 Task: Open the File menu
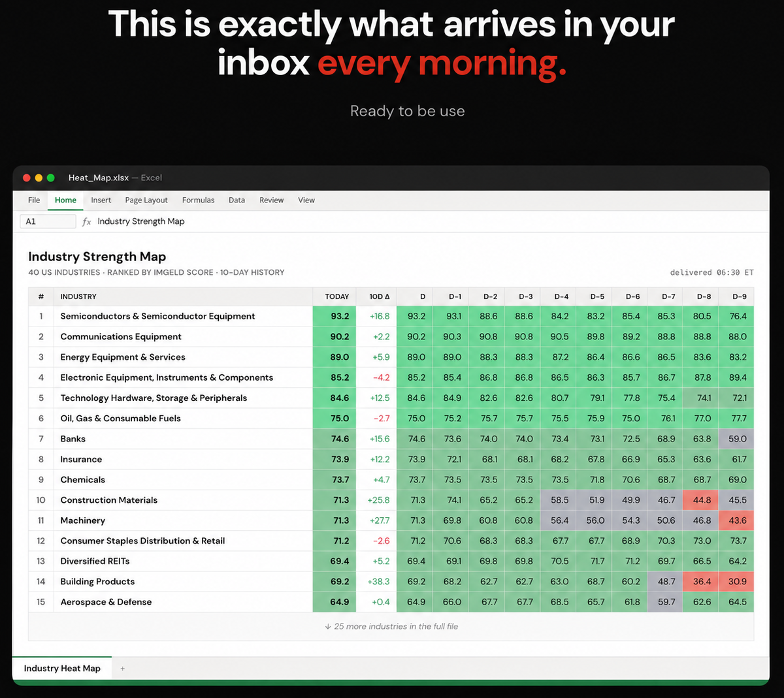tap(34, 200)
